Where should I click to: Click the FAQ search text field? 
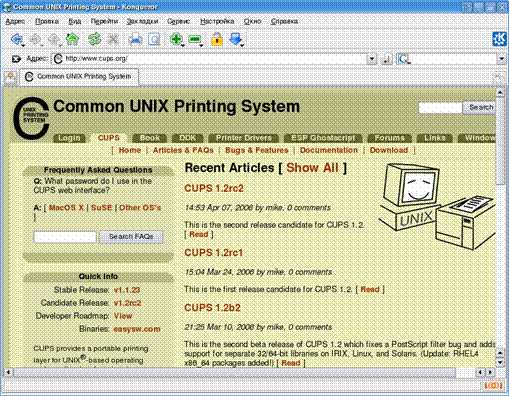pos(65,237)
